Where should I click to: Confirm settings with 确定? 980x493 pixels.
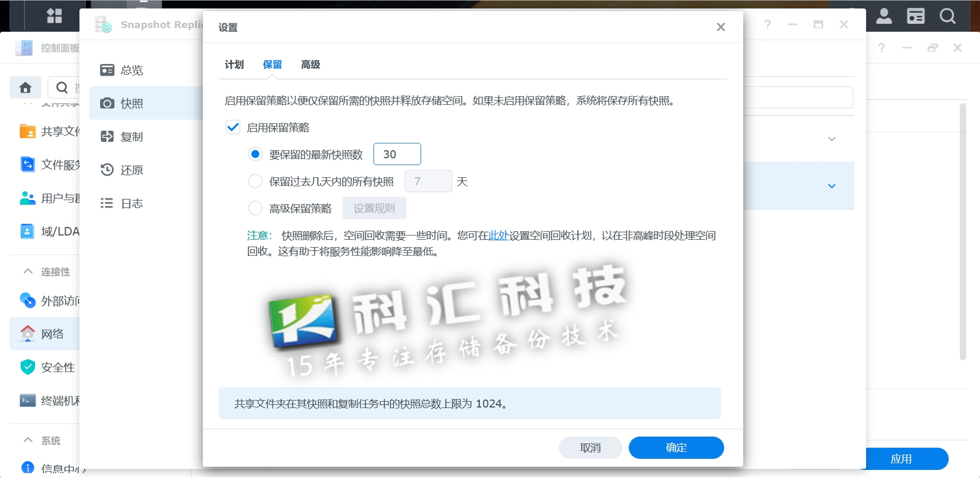(676, 447)
